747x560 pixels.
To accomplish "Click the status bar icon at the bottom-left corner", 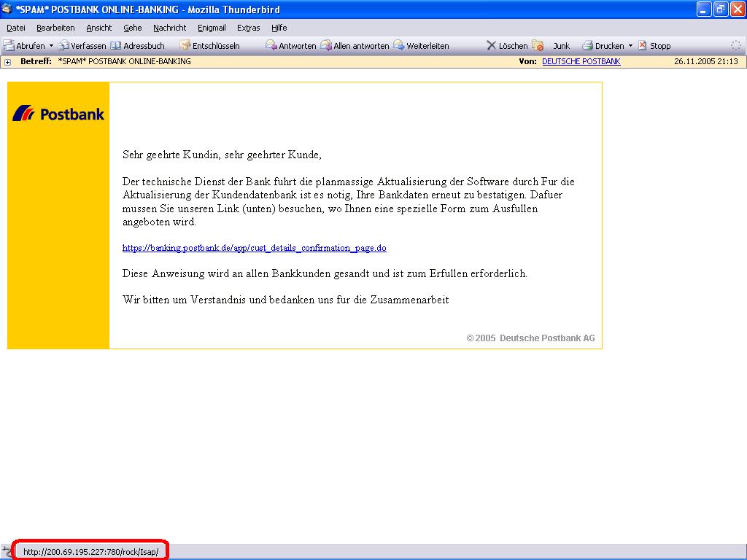I will [6, 552].
